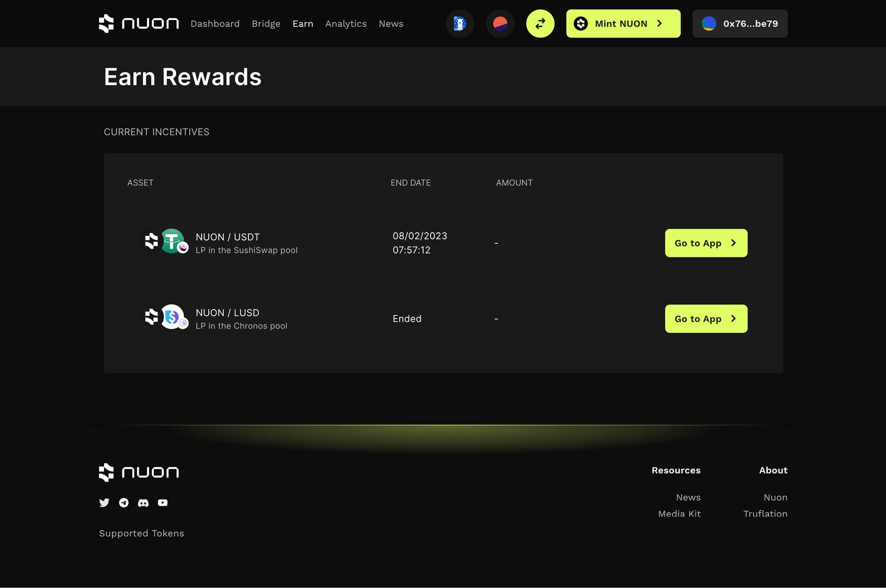Open the Telegram icon in footer
Image resolution: width=886 pixels, height=588 pixels.
click(124, 503)
